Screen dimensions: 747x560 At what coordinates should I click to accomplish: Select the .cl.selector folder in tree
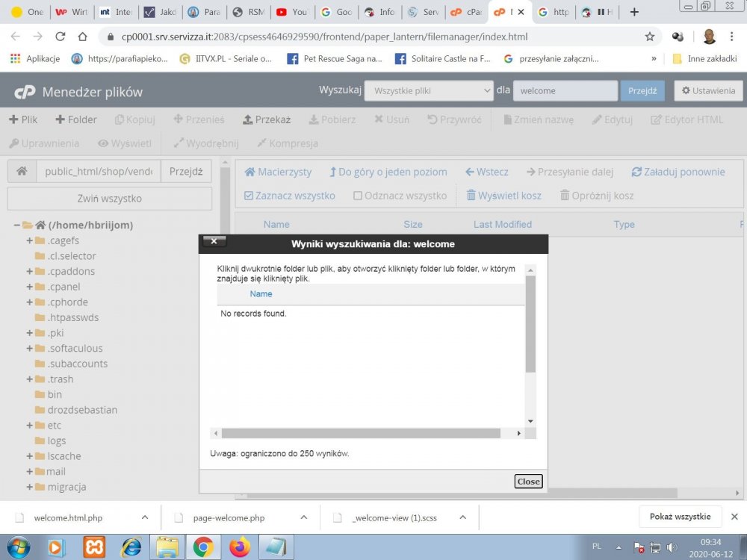point(72,256)
